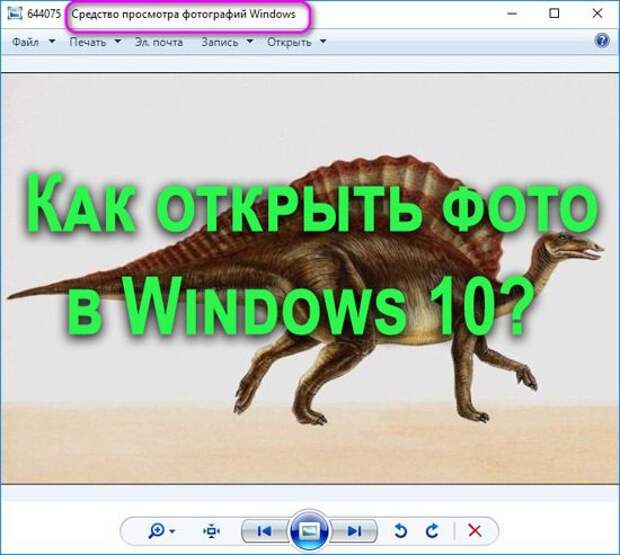This screenshot has width=620, height=555.
Task: Click the Эл. почта button
Action: tap(159, 42)
